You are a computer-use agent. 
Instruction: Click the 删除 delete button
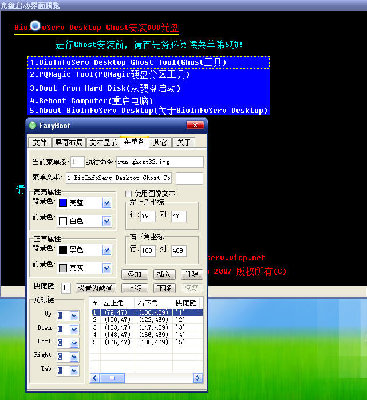coord(192,274)
